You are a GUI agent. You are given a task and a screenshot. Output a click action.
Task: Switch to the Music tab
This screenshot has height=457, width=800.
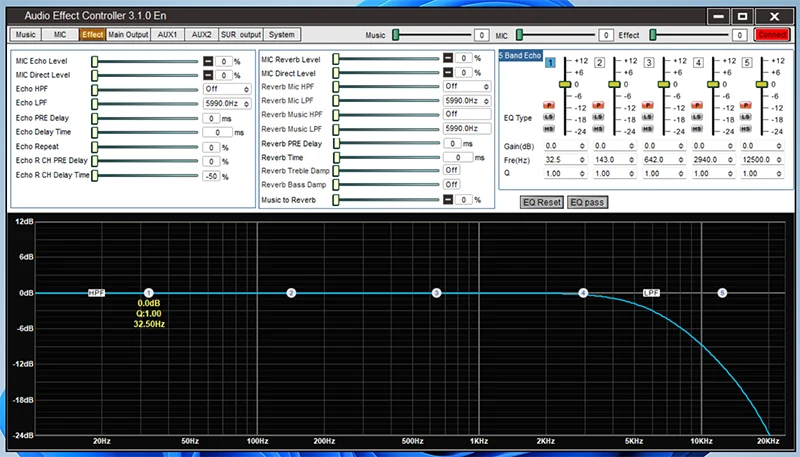(x=25, y=35)
